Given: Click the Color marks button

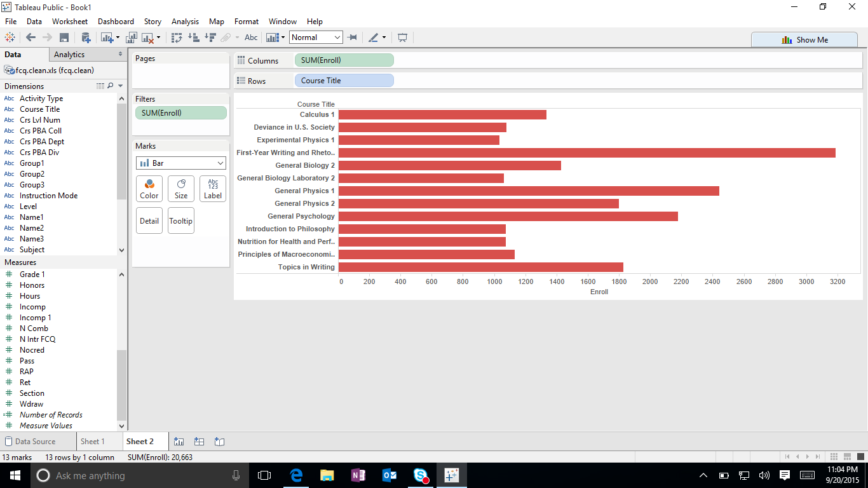Looking at the screenshot, I should (149, 189).
